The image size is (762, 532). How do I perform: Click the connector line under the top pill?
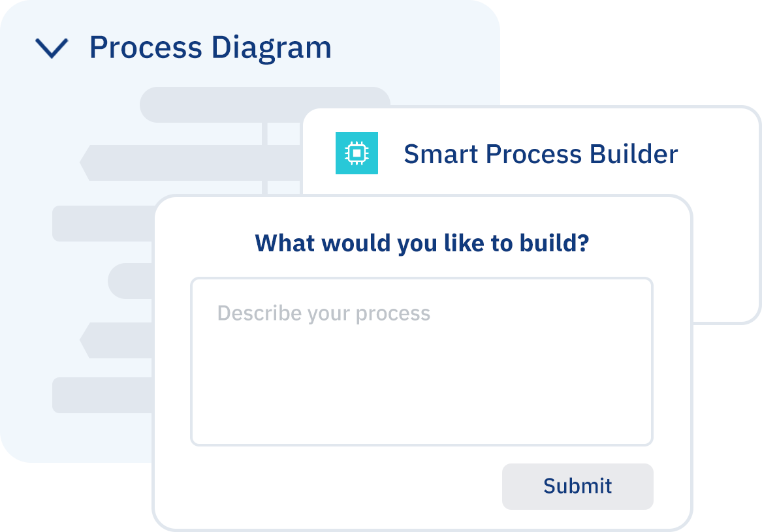pyautogui.click(x=265, y=133)
